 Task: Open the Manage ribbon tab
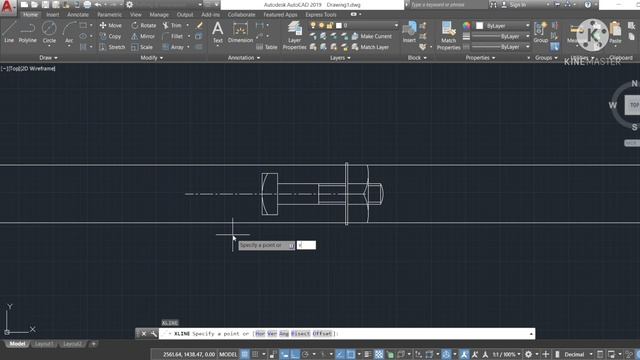pyautogui.click(x=159, y=15)
